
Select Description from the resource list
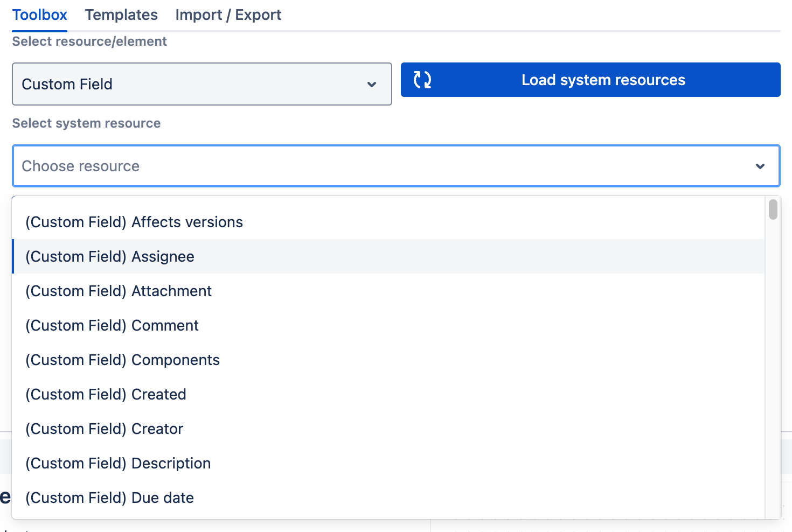tap(118, 464)
